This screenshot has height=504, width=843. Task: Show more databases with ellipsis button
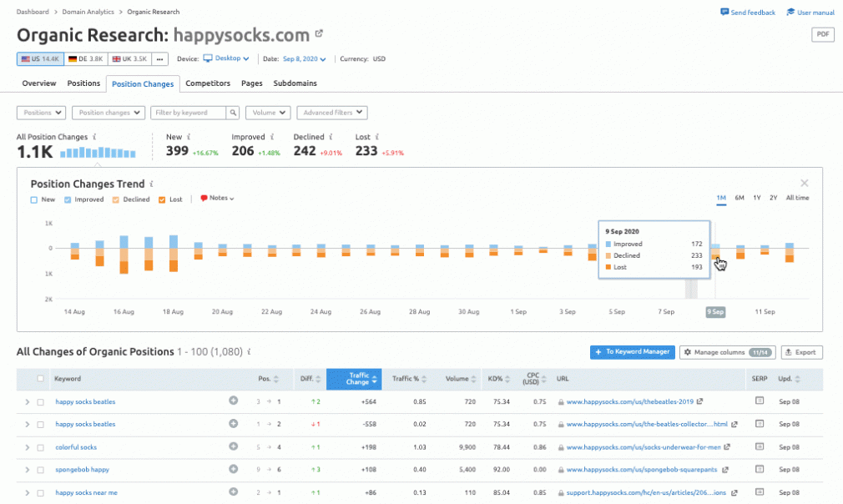[159, 59]
